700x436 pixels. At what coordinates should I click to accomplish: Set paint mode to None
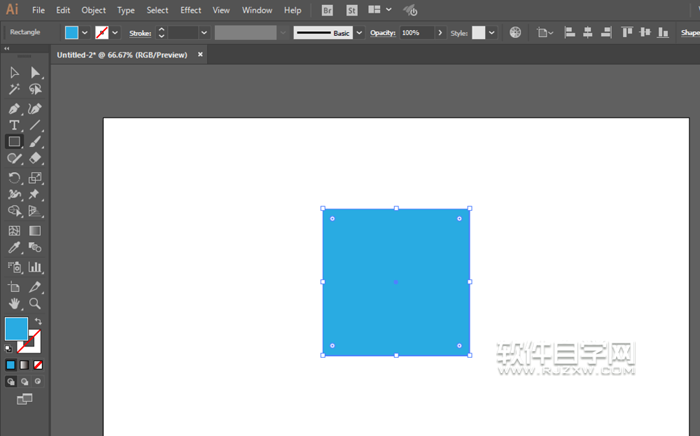click(x=38, y=365)
